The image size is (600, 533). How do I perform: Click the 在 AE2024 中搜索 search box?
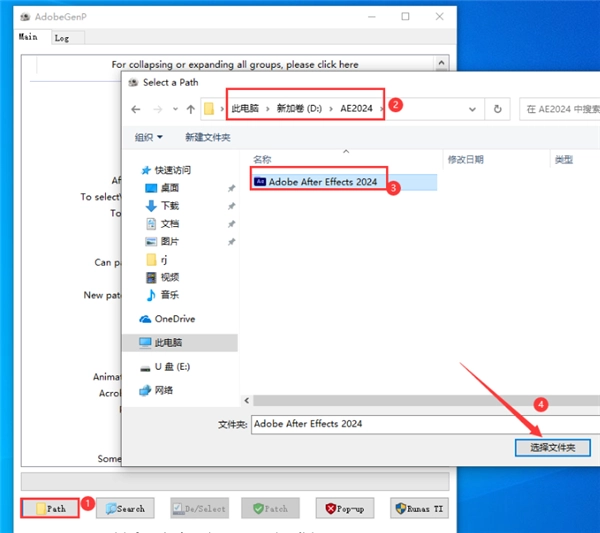coord(558,108)
